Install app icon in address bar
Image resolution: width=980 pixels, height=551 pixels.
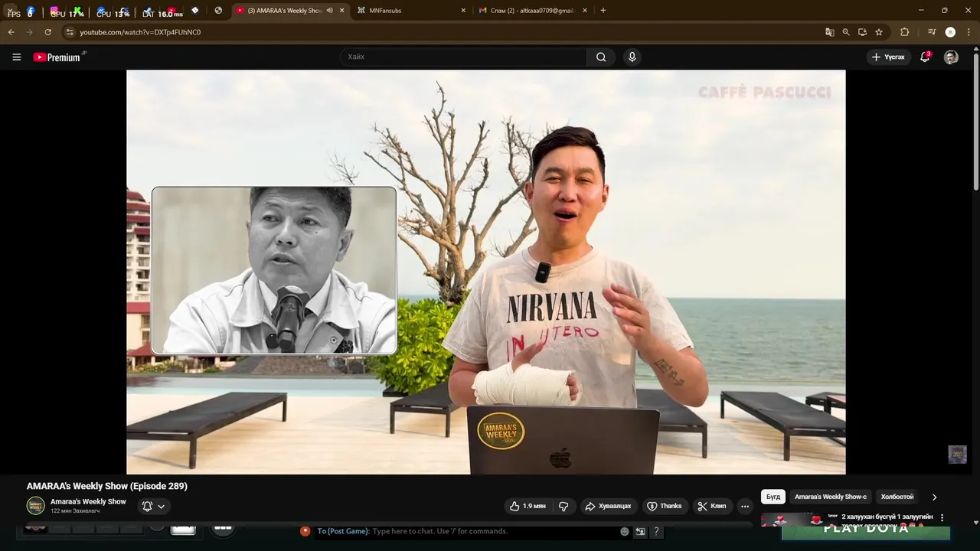point(862,32)
